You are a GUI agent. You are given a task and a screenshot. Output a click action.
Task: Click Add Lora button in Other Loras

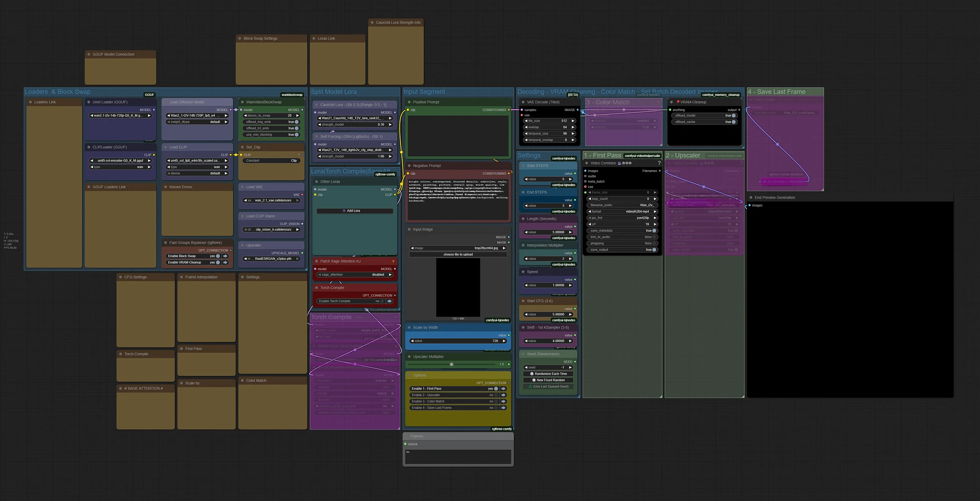[355, 211]
